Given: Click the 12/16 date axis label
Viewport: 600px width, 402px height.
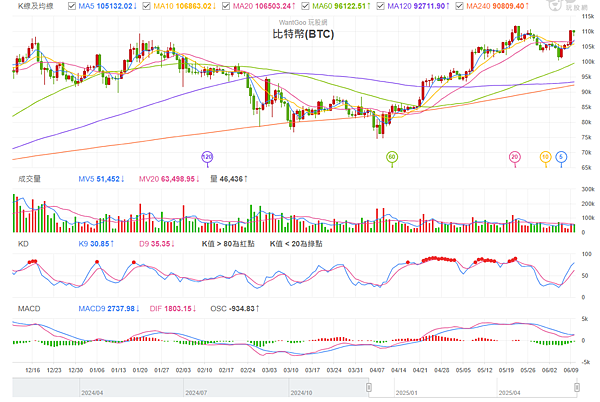Looking at the screenshot, I should pyautogui.click(x=33, y=370).
